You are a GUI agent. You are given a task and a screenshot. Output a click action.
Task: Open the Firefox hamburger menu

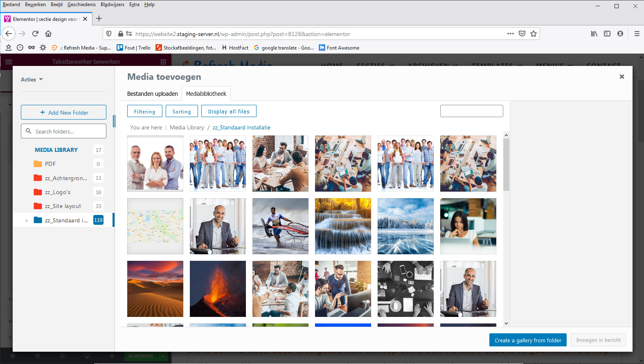(637, 34)
